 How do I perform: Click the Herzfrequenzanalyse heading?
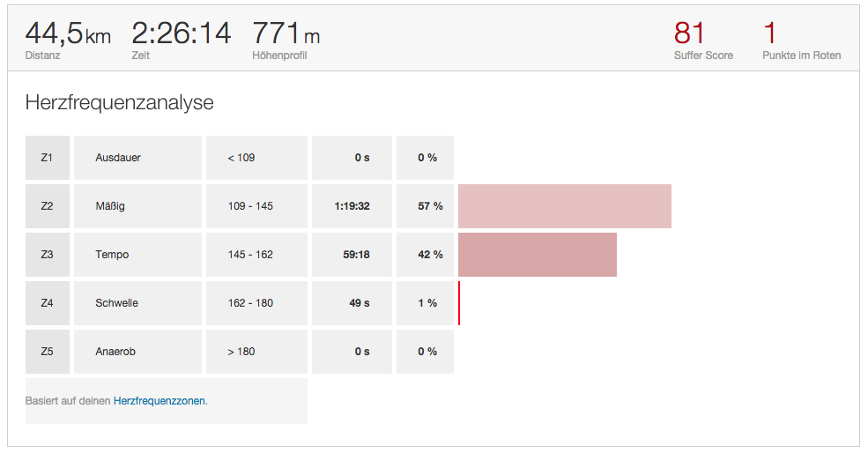[120, 103]
